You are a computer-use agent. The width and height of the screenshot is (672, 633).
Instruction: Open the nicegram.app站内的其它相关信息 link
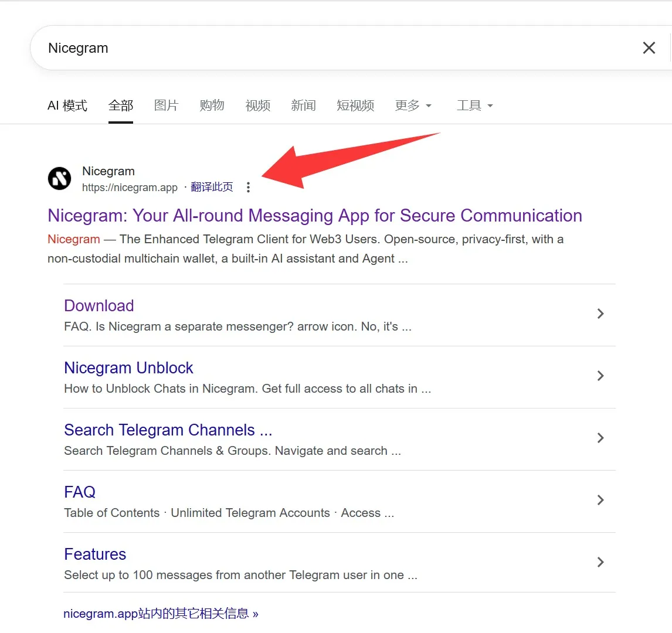point(161,614)
